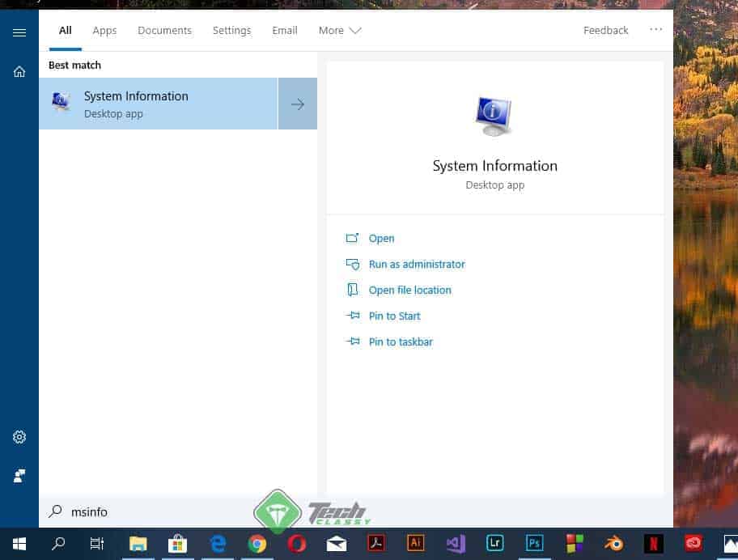Image resolution: width=738 pixels, height=560 pixels.
Task: Select the System Information best match result
Action: (x=159, y=104)
